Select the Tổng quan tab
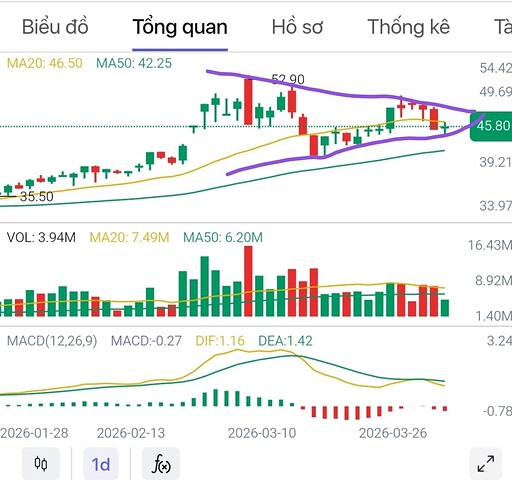The image size is (512, 500). pyautogui.click(x=180, y=27)
